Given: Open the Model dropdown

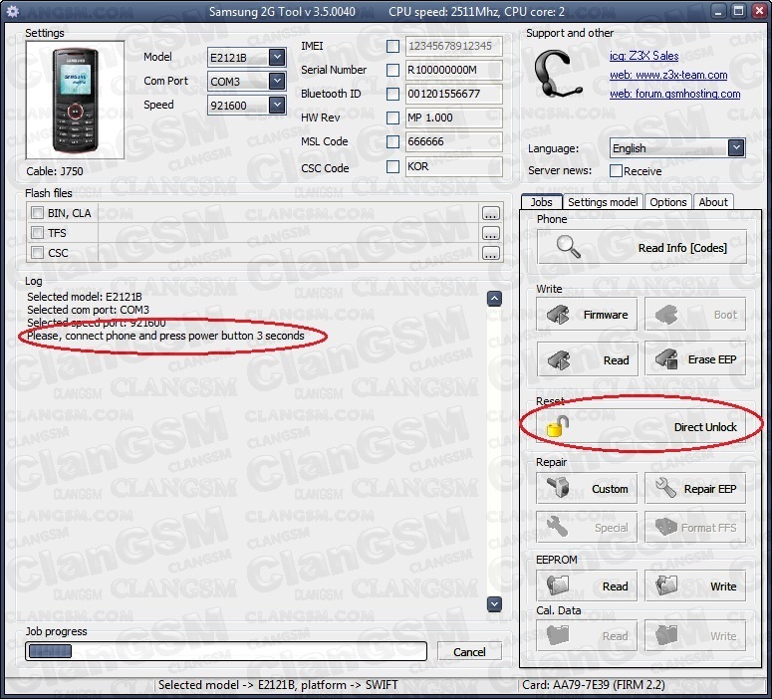Looking at the screenshot, I should [x=277, y=57].
